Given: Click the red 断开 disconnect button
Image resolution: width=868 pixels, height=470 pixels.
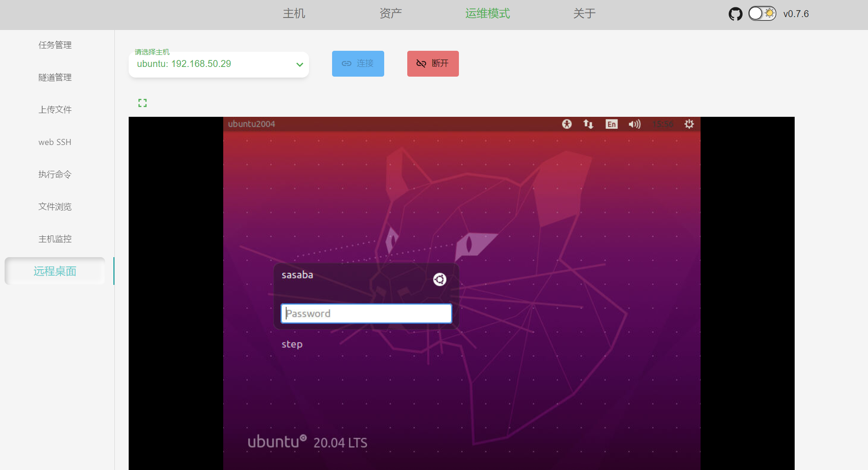Looking at the screenshot, I should (433, 64).
